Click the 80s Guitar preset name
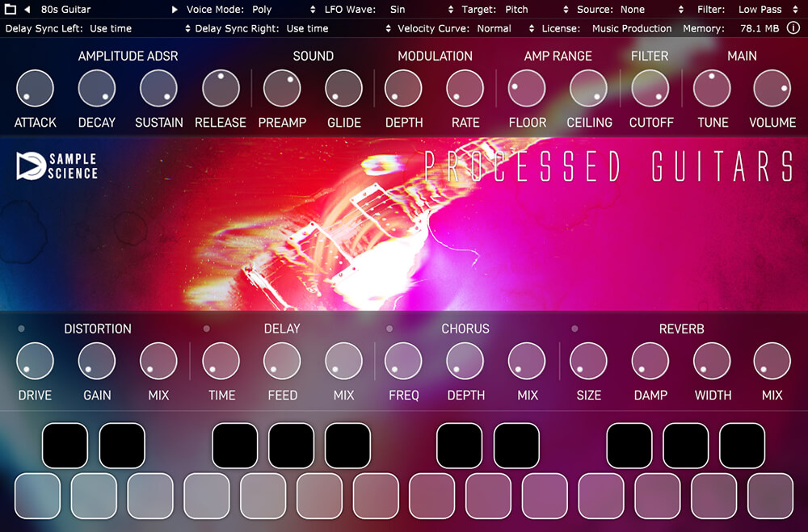808x532 pixels. (x=66, y=9)
